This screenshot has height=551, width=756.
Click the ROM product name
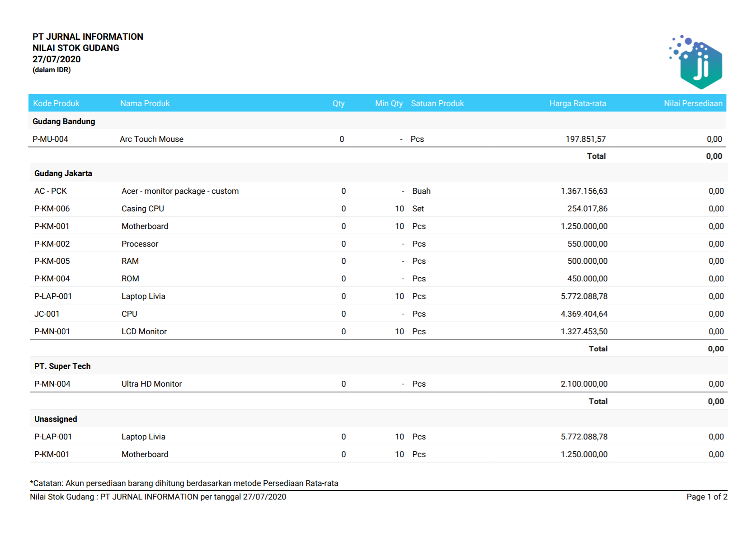pyautogui.click(x=130, y=279)
